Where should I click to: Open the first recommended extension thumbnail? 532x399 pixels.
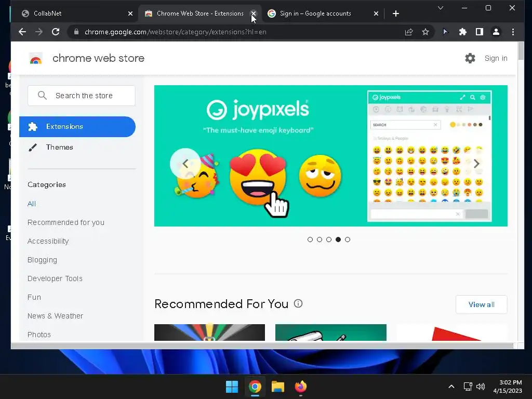click(209, 332)
